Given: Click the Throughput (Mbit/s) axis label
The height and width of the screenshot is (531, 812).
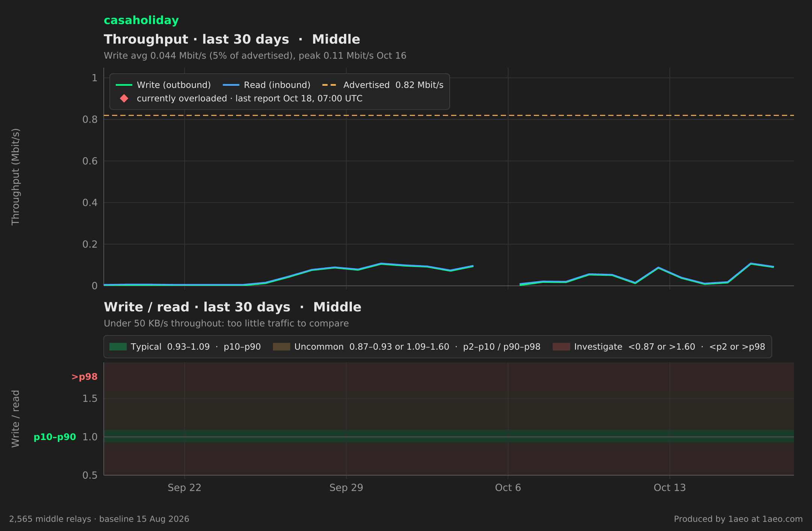Looking at the screenshot, I should [15, 177].
